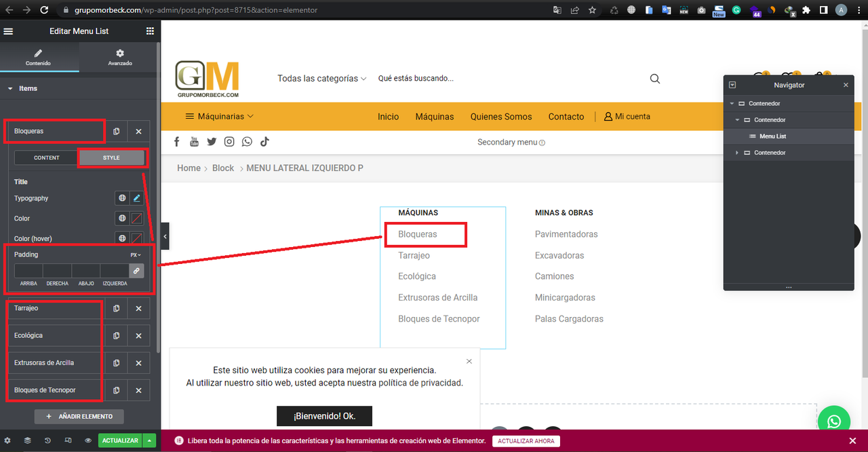The width and height of the screenshot is (868, 452).
Task: Duplicate the Tarrajeo item
Action: click(x=117, y=308)
